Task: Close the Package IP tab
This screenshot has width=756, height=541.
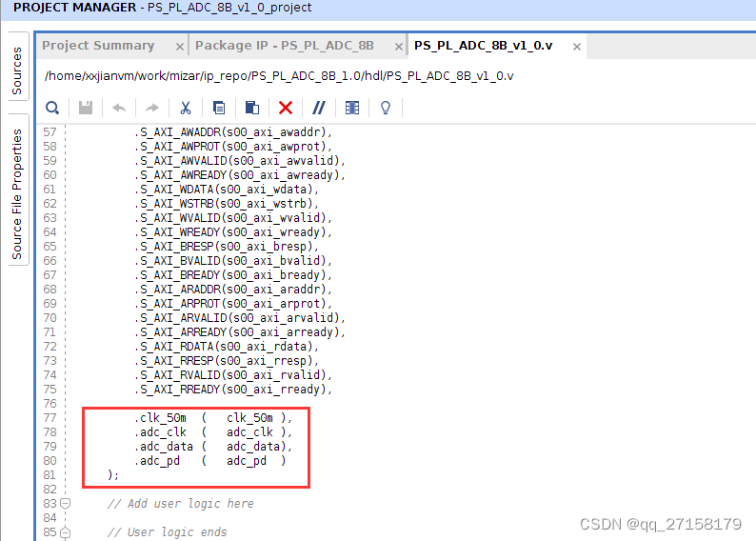Action: (399, 47)
